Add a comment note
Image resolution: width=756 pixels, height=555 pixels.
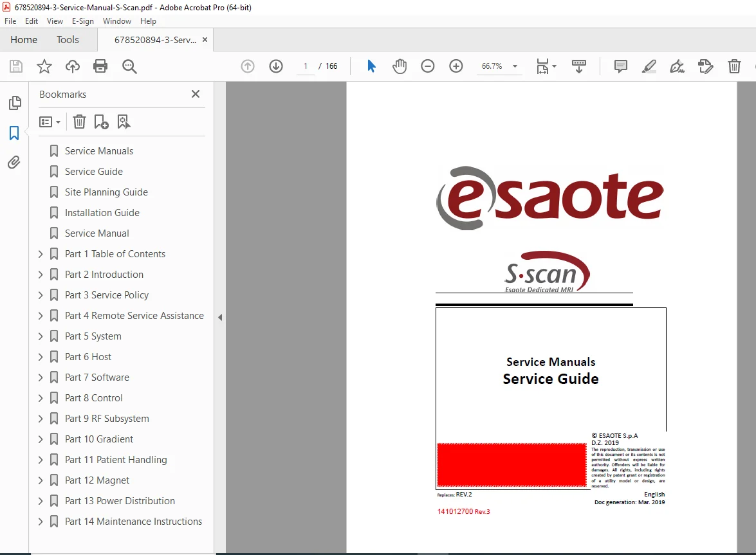click(620, 66)
